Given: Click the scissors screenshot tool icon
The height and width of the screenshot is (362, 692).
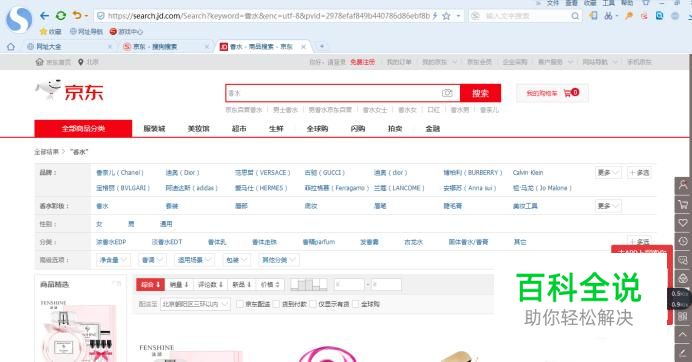Looking at the screenshot, I should (609, 16).
